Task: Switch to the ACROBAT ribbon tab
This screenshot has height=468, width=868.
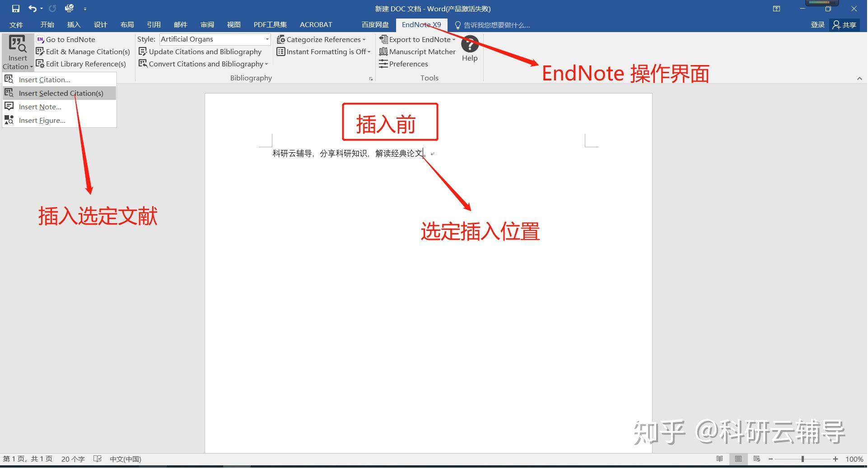Action: [316, 25]
